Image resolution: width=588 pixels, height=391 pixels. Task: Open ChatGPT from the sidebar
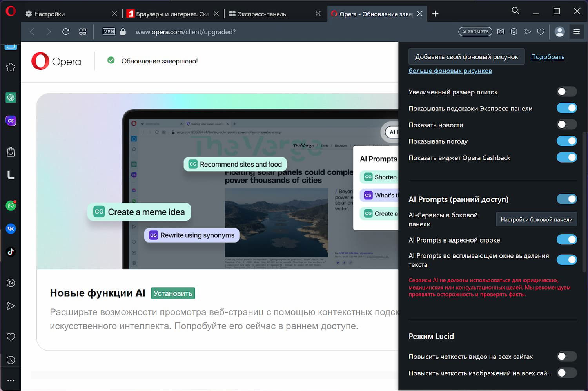coord(11,98)
